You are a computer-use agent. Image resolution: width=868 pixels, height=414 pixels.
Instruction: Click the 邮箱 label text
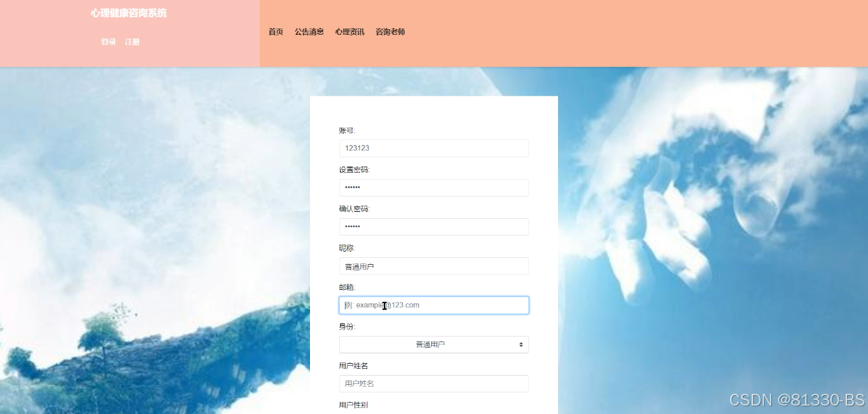click(347, 287)
